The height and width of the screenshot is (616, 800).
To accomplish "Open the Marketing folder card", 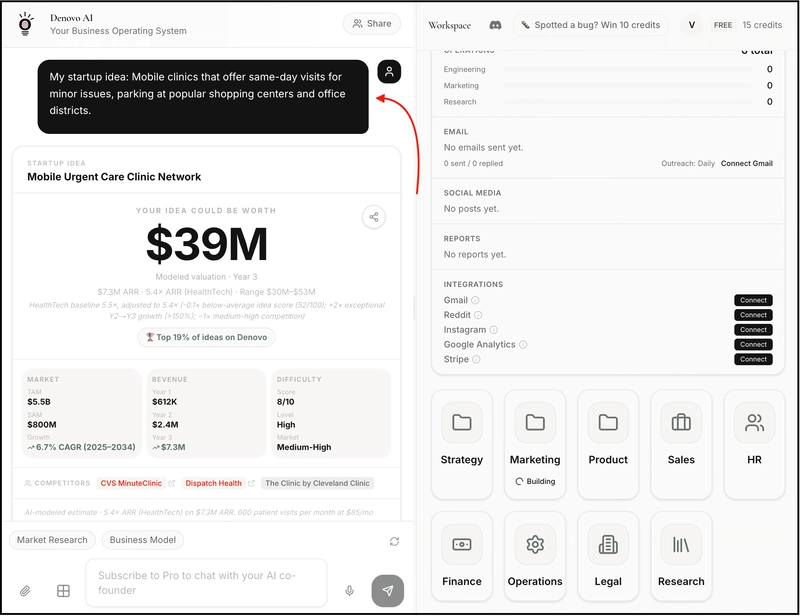I will tap(535, 444).
